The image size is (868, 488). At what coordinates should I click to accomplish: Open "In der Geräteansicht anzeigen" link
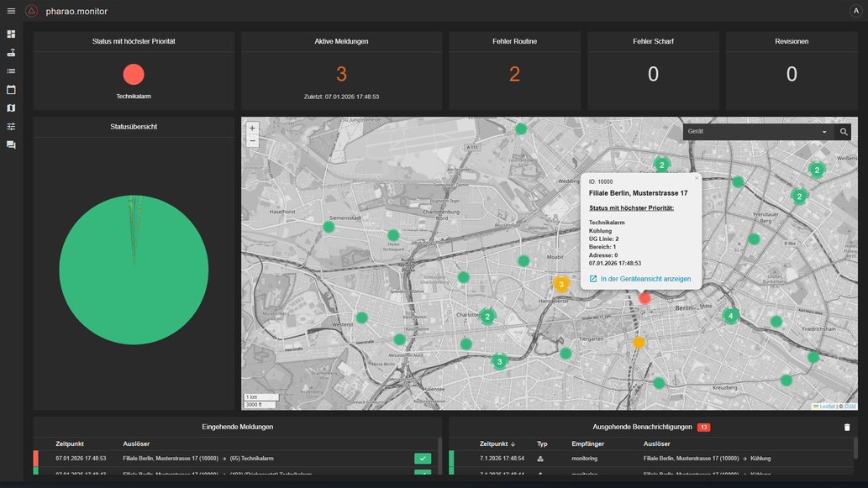coord(640,279)
